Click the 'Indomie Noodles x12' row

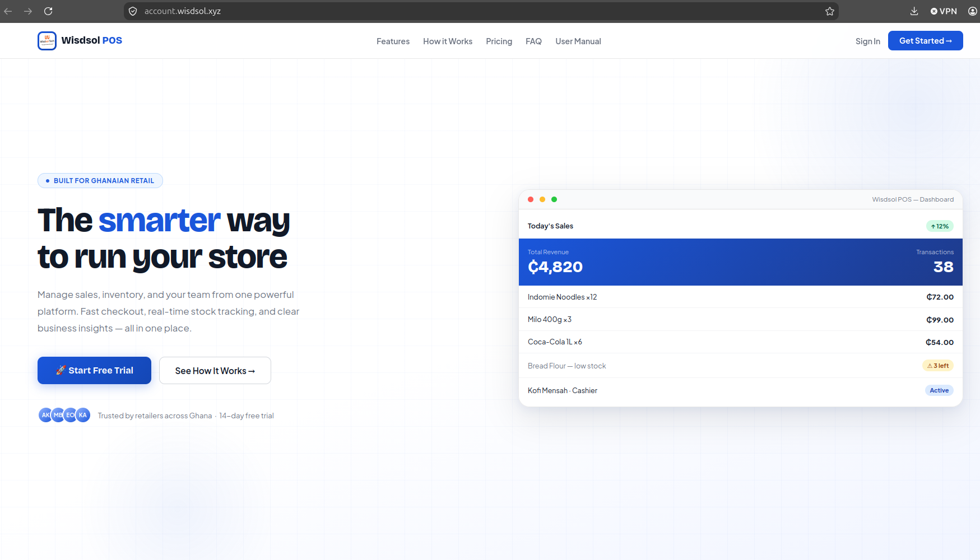(741, 297)
